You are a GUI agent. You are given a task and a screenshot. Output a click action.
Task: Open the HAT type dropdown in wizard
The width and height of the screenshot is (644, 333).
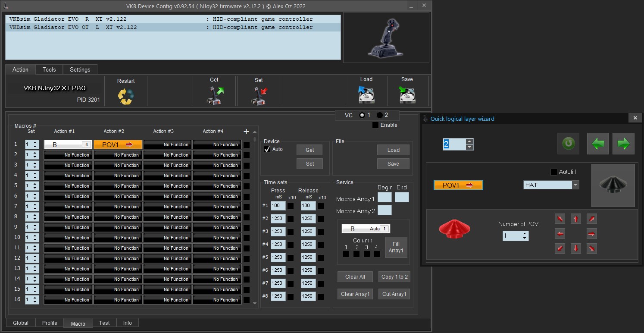click(x=575, y=185)
